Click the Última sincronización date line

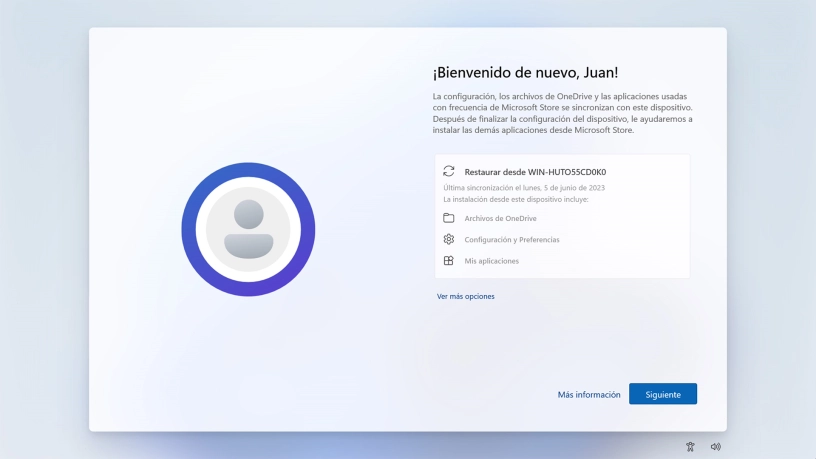524,188
